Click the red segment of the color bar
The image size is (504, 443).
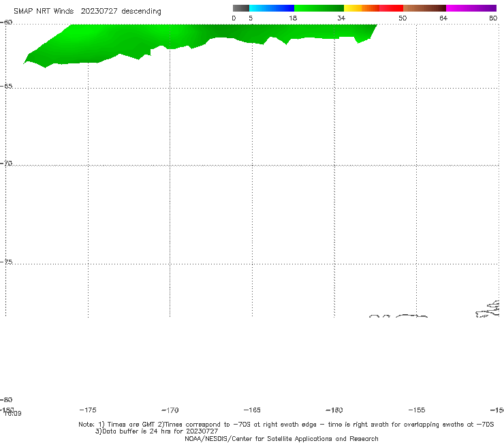391,8
